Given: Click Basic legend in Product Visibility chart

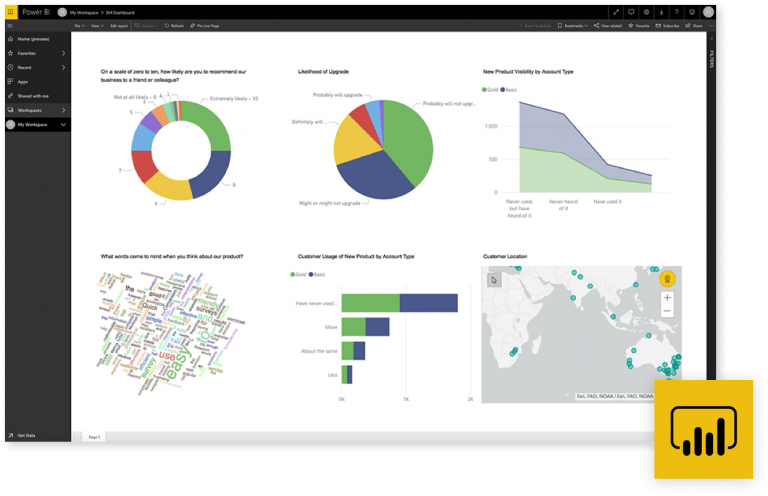Looking at the screenshot, I should click(508, 90).
